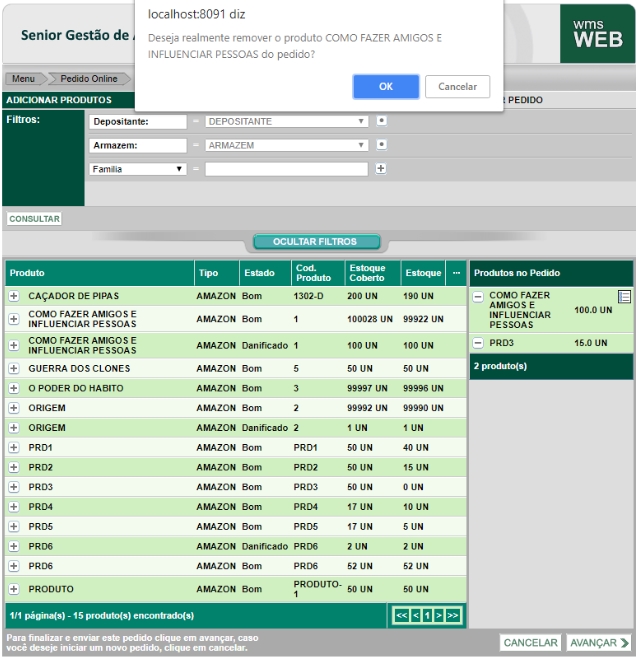The image size is (639, 657).
Task: Click the plus icon next to PRD4
Action: [14, 507]
